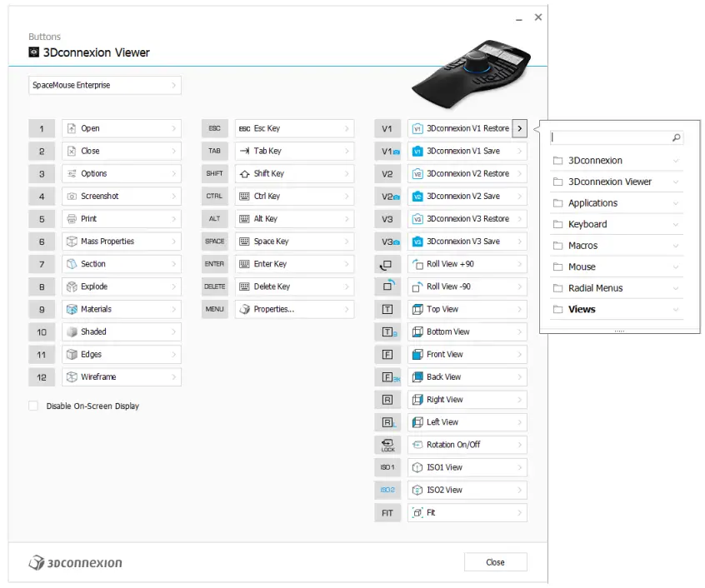The height and width of the screenshot is (588, 705).
Task: Click the Mass Properties cube icon
Action: coord(71,241)
